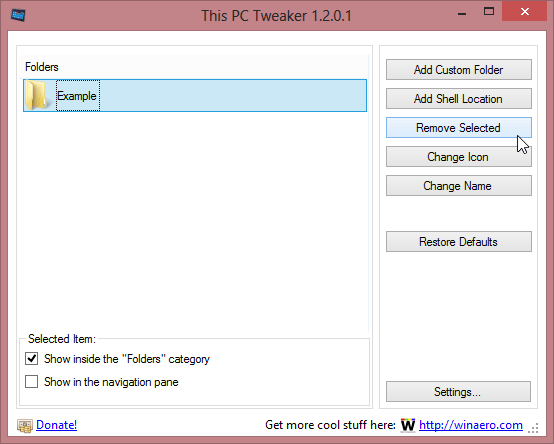Screen dimensions: 554x444
Task: Minimize the This PC Tweaker window
Action: pos(462,14)
